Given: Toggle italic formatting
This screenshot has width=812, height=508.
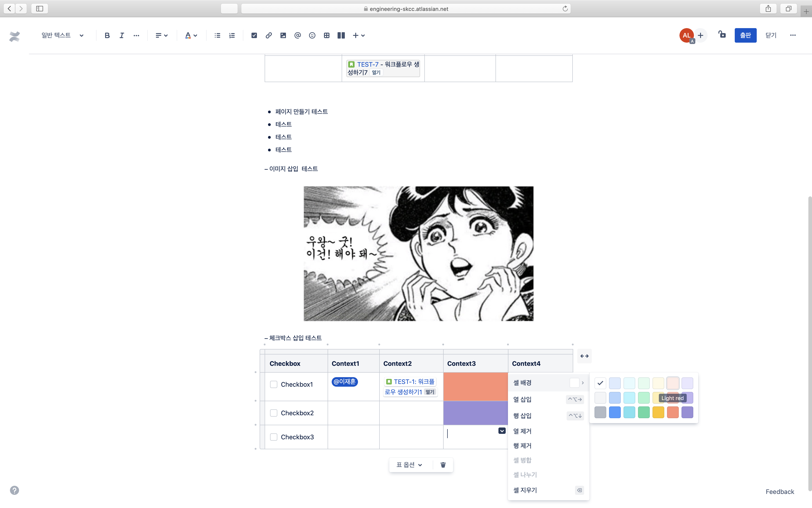Looking at the screenshot, I should click(121, 35).
